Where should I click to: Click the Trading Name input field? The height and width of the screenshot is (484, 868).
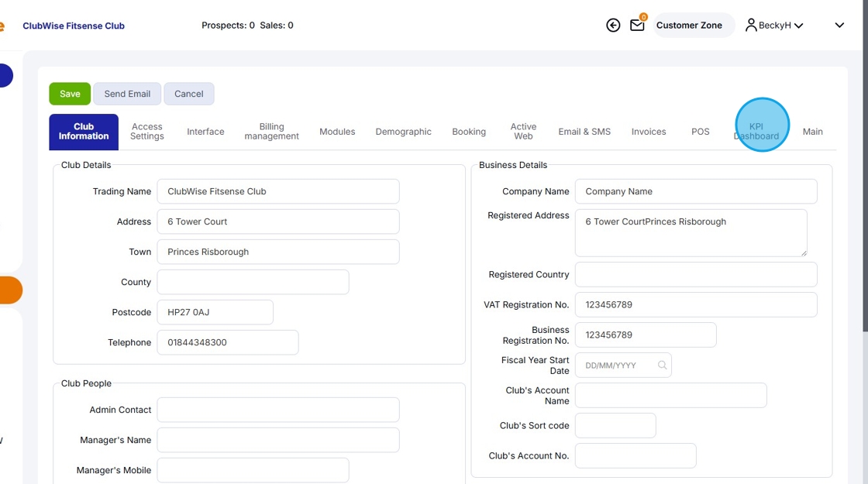(278, 191)
